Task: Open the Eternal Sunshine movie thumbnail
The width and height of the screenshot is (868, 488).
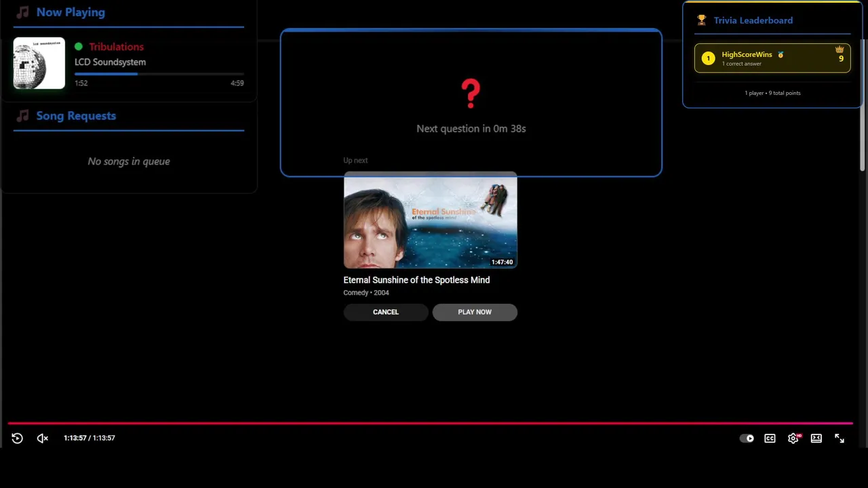Action: tap(430, 220)
